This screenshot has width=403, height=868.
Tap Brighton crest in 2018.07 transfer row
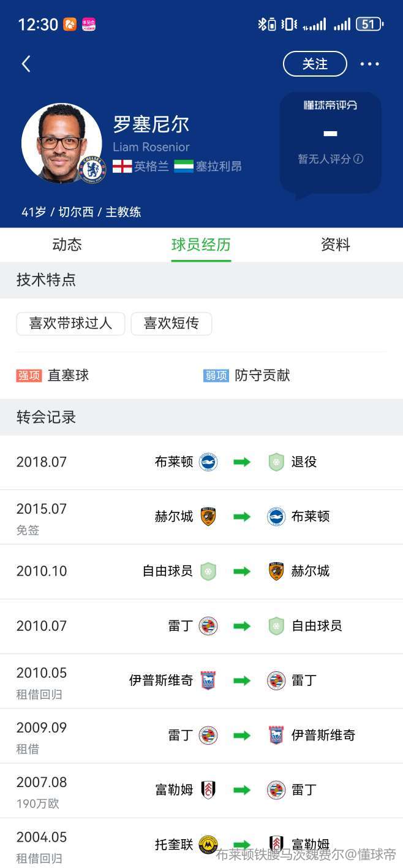(208, 462)
